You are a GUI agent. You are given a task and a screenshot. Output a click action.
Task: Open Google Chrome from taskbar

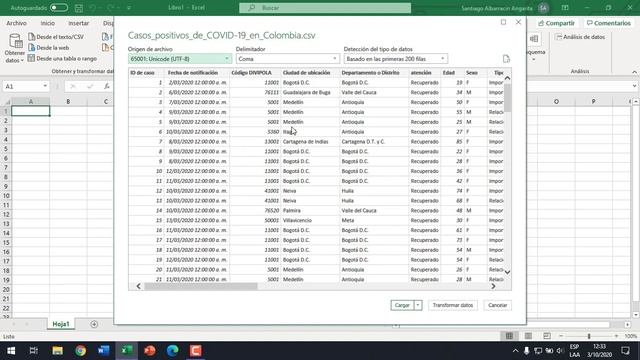(80, 351)
